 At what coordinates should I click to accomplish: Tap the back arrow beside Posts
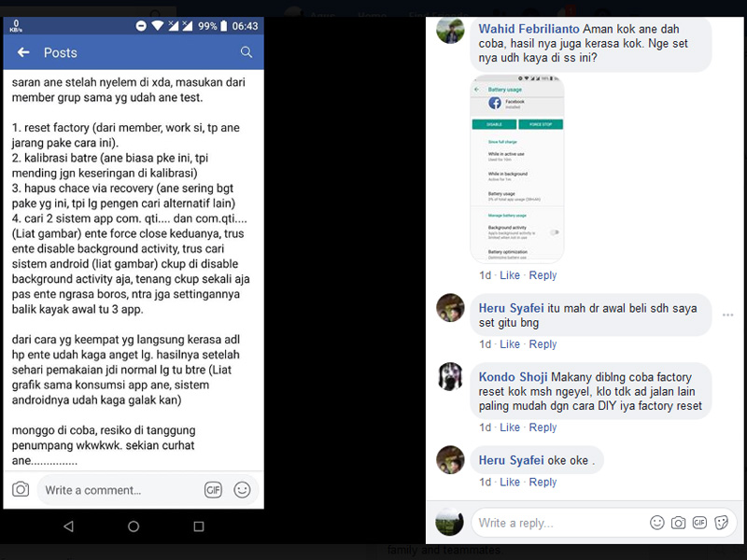tap(23, 52)
